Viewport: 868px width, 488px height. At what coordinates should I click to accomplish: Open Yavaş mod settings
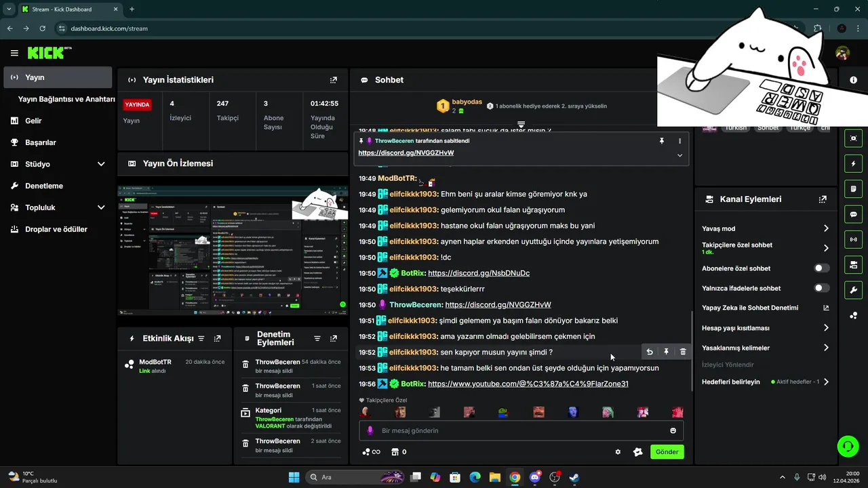tap(766, 228)
